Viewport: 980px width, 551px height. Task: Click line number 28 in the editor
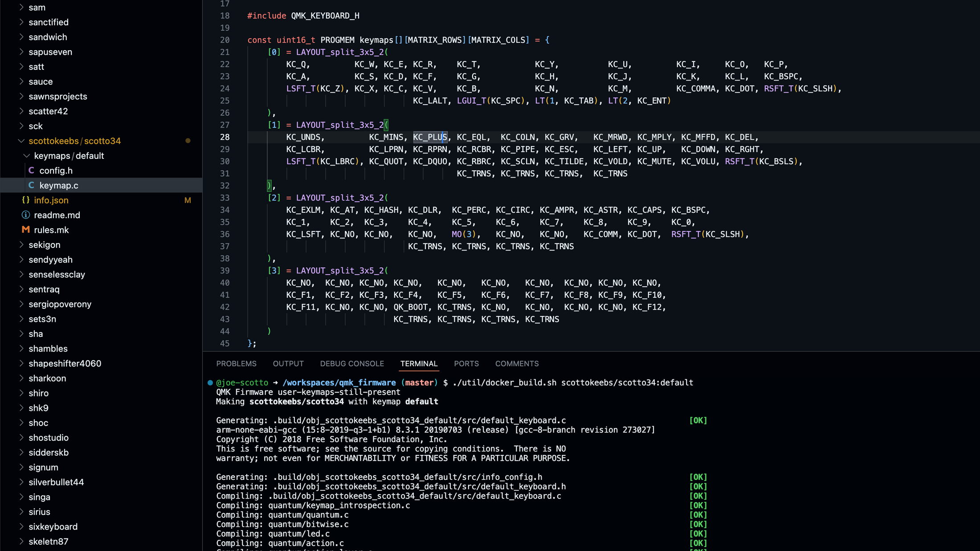[x=225, y=137]
